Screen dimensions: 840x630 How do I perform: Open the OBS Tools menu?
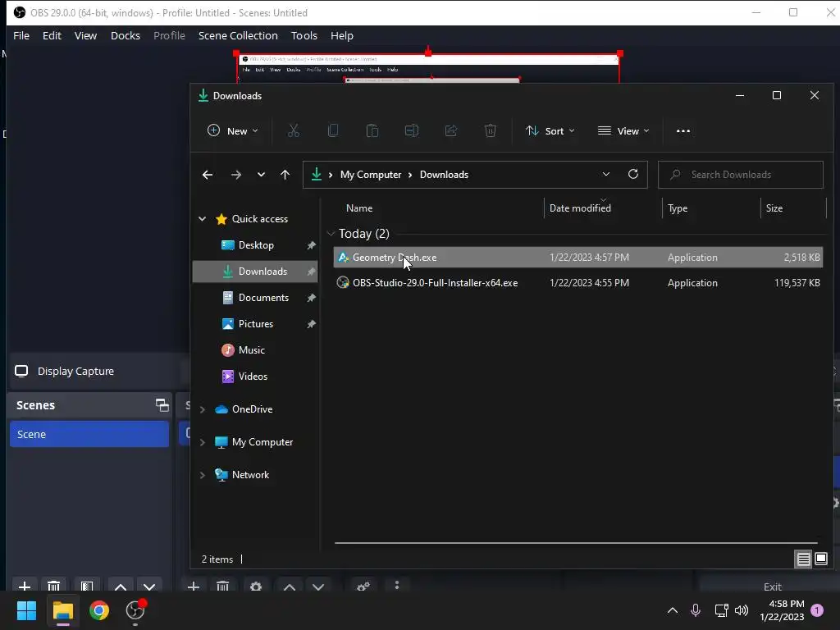pyautogui.click(x=304, y=35)
